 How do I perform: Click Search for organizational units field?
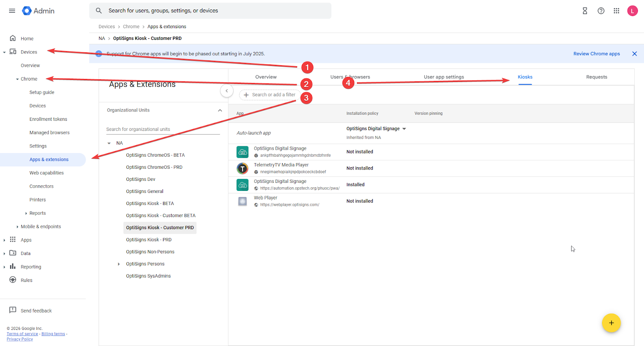tap(163, 129)
